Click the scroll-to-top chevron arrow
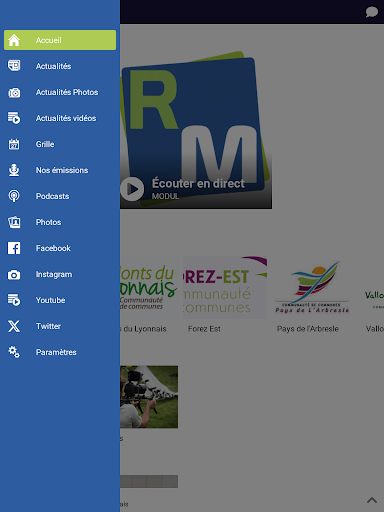The image size is (384, 512). (x=372, y=500)
